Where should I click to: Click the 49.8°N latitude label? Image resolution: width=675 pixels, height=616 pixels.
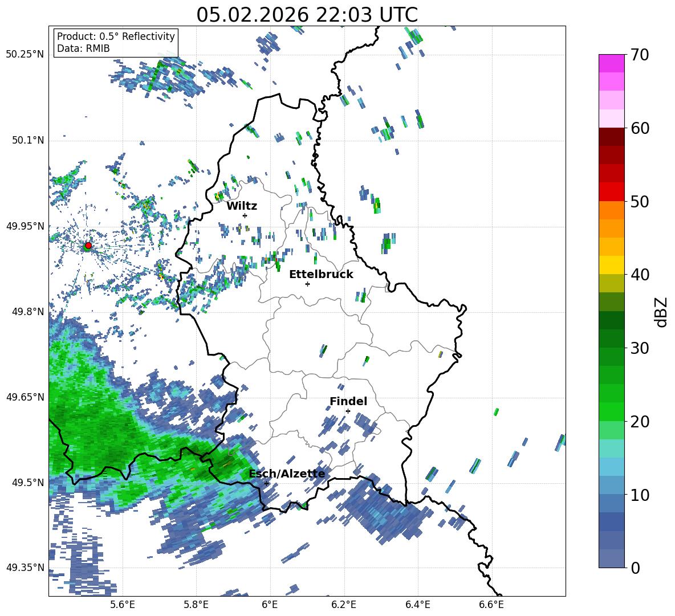(x=28, y=312)
